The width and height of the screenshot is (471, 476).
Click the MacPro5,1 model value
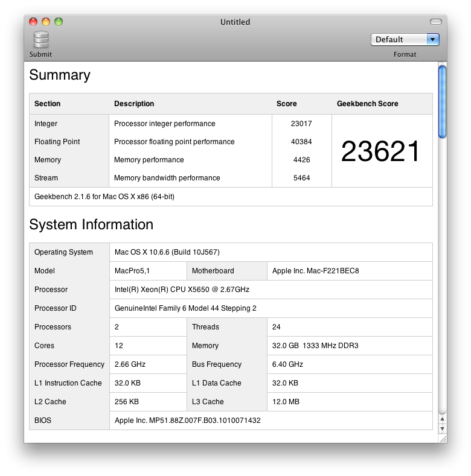pos(132,271)
